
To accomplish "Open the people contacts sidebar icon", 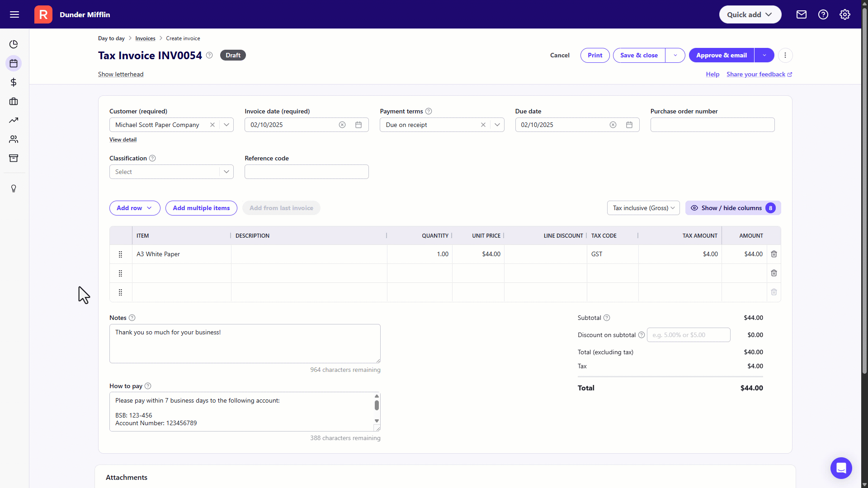I will tap(14, 139).
